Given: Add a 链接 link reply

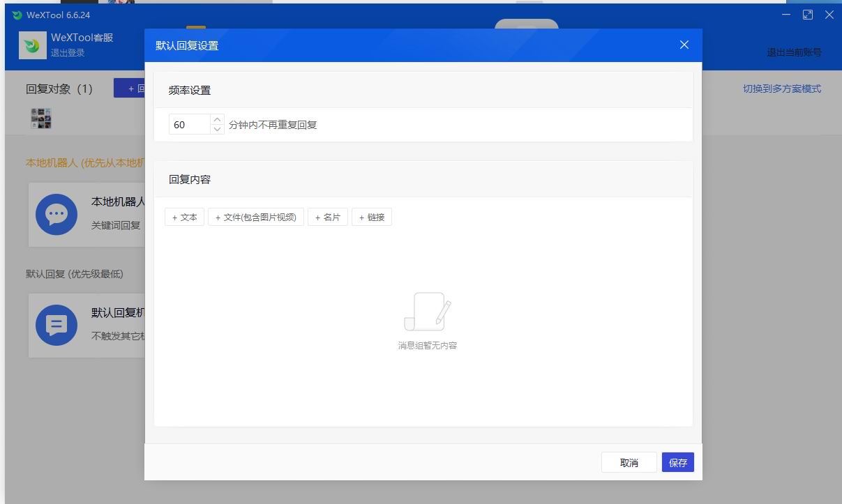Looking at the screenshot, I should pos(372,217).
